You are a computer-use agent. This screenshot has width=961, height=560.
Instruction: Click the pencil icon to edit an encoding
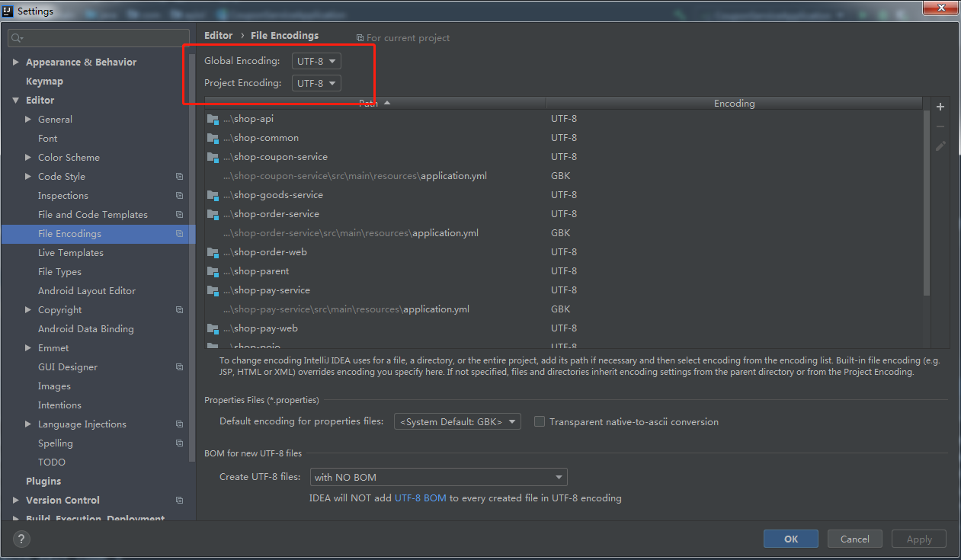pos(940,146)
